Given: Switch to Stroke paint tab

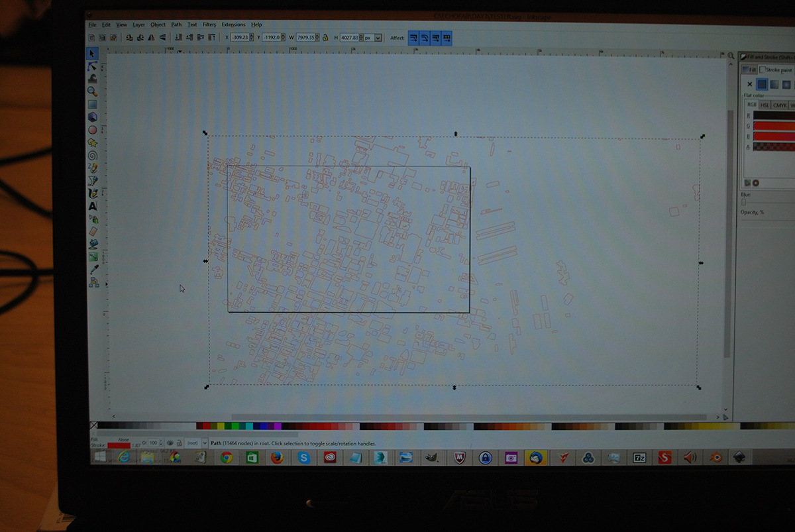Looking at the screenshot, I should click(776, 70).
